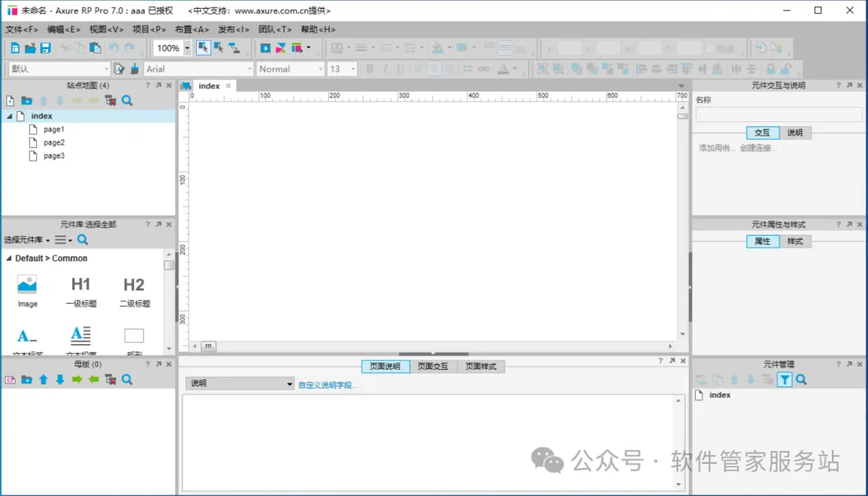
Task: Outdent master with the green left arrow
Action: pos(93,379)
